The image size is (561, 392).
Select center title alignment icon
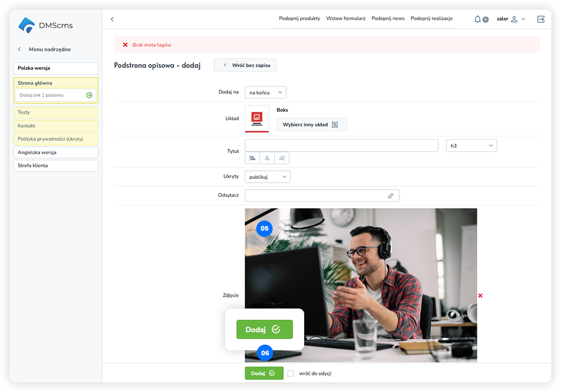(x=267, y=158)
